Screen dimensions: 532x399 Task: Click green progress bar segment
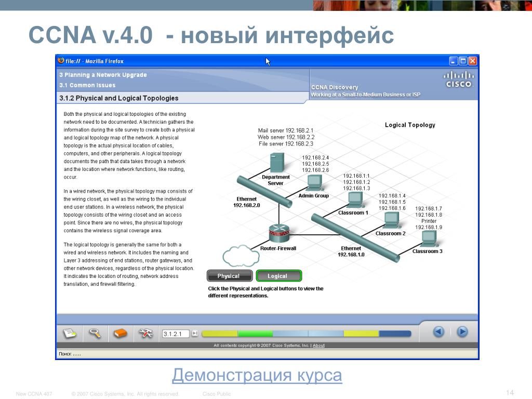tap(256, 334)
